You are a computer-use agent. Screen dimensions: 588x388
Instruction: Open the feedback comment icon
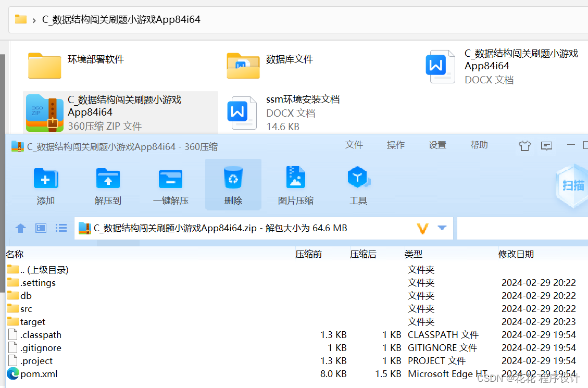(x=546, y=146)
